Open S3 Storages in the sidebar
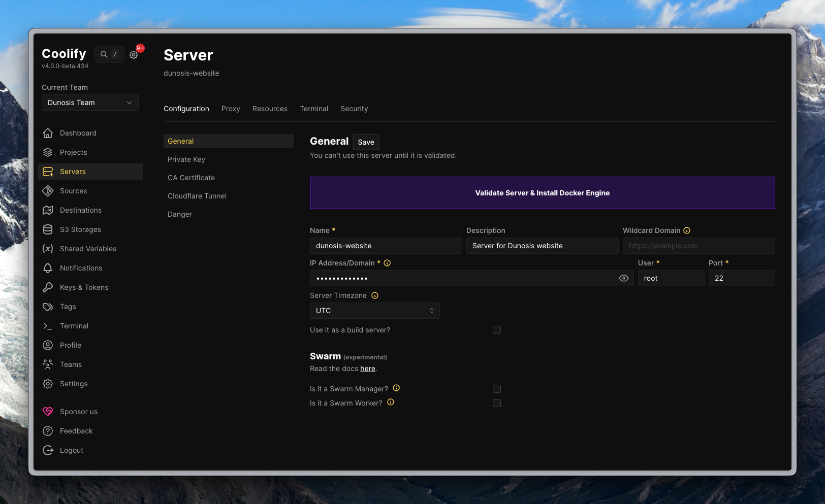Image resolution: width=825 pixels, height=504 pixels. tap(79, 229)
